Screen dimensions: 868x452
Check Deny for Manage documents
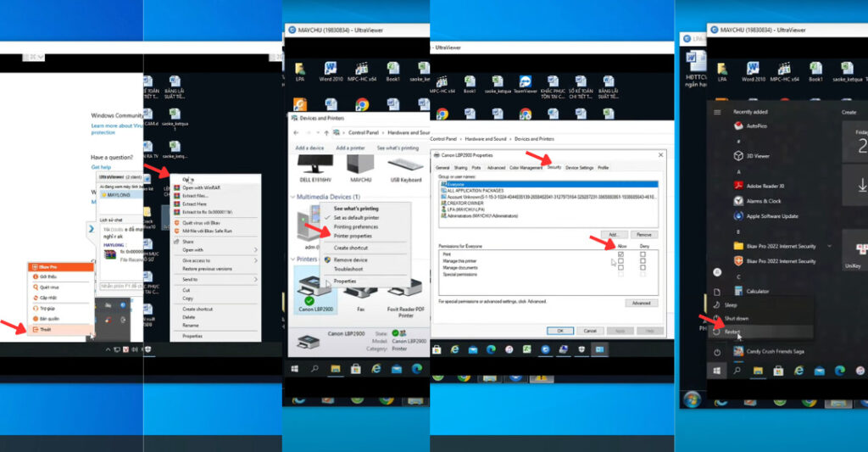click(643, 267)
